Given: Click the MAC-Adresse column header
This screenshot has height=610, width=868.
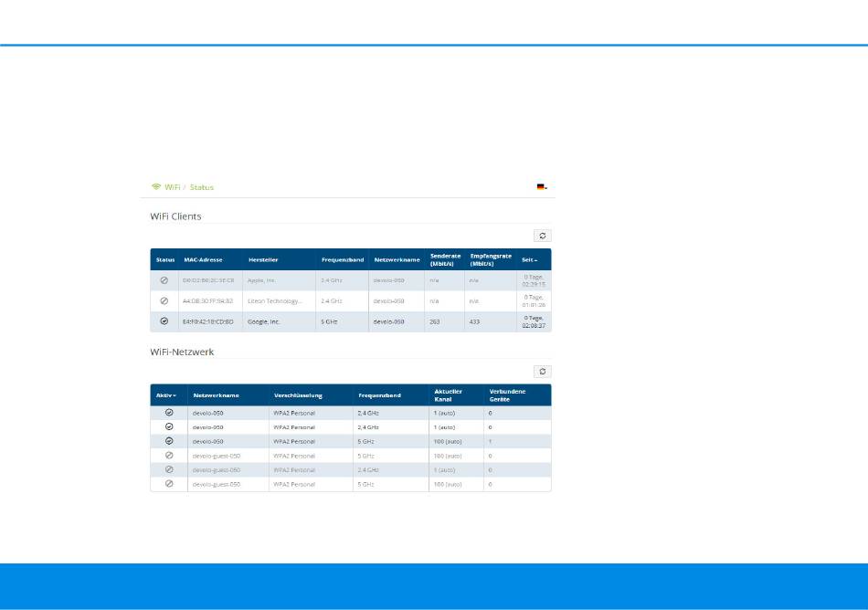Looking at the screenshot, I should [203, 260].
